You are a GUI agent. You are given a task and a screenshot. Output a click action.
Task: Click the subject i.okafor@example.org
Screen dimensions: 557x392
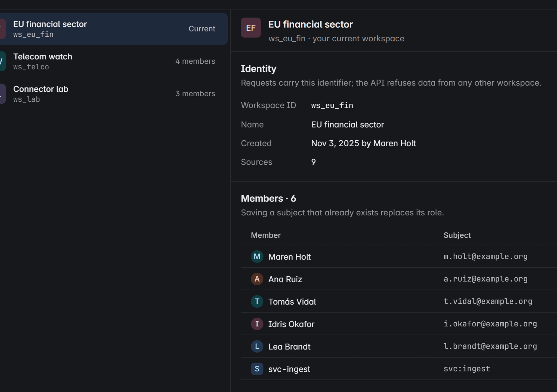(x=490, y=324)
